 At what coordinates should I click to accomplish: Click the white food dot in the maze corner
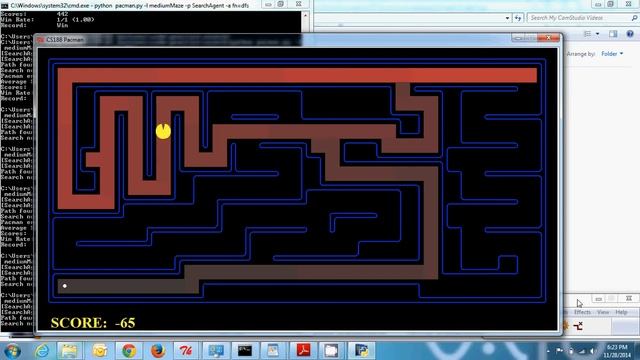(64, 286)
